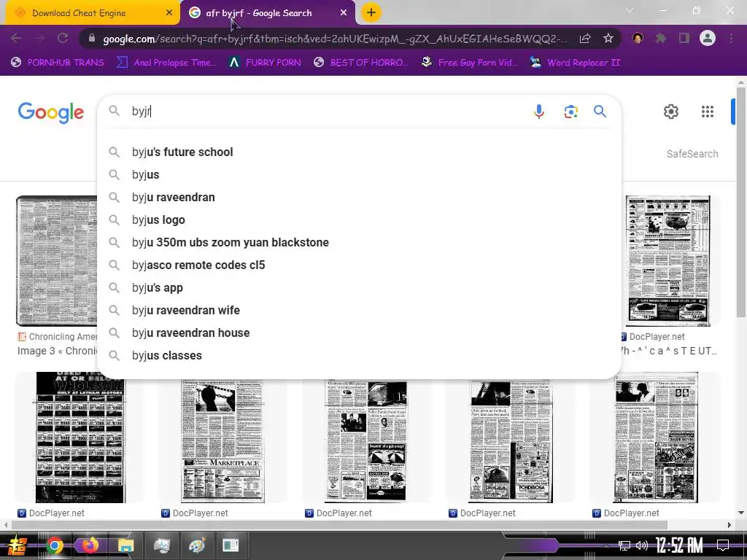Open the Word Replacer II bookmark
The height and width of the screenshot is (560, 747).
[x=575, y=63]
